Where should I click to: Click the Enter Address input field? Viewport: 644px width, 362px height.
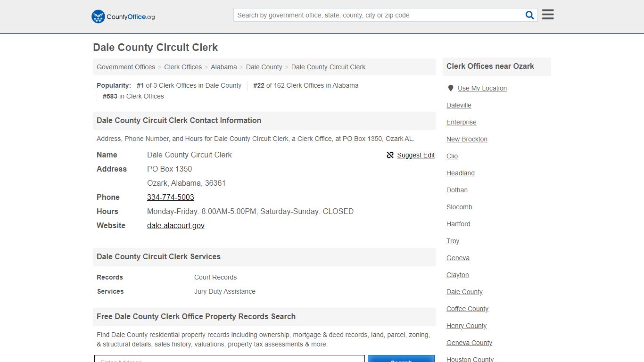230,359
